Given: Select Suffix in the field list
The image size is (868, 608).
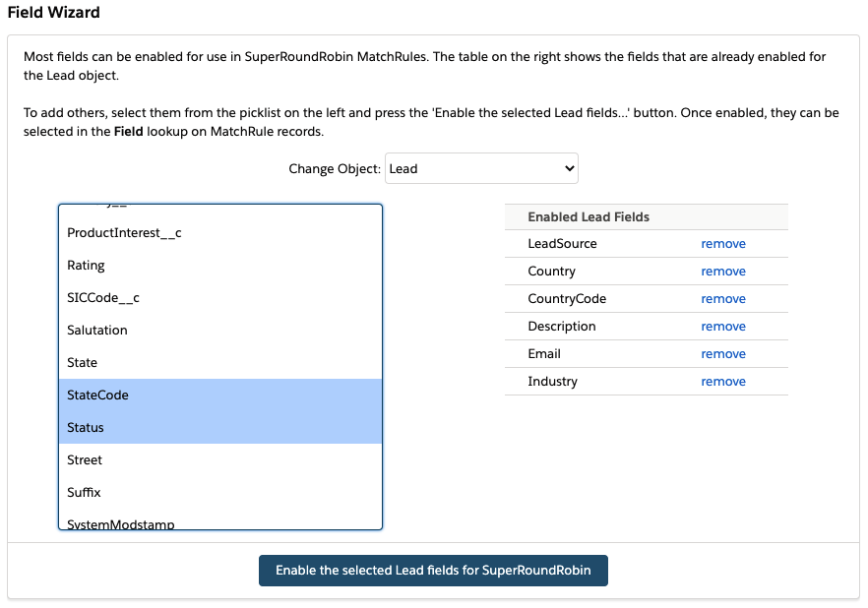Looking at the screenshot, I should (x=220, y=492).
